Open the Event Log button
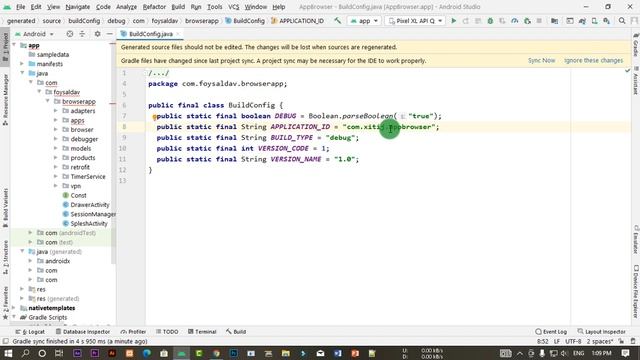 click(551, 332)
